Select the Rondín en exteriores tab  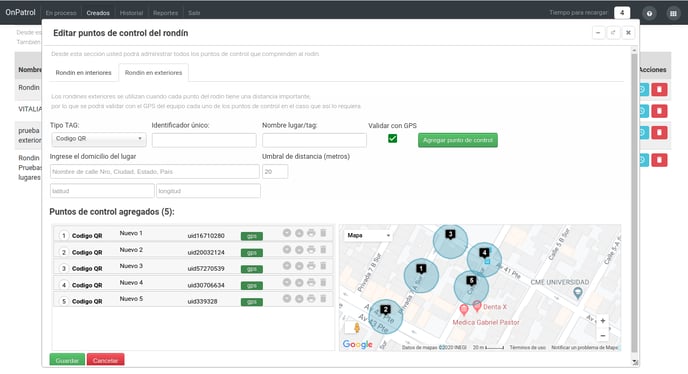[x=154, y=73]
